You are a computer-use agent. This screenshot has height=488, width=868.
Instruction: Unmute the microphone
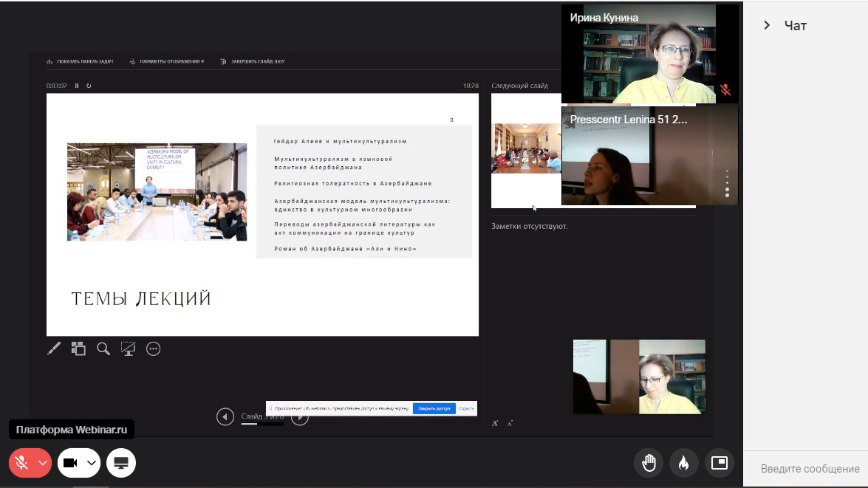pyautogui.click(x=22, y=463)
